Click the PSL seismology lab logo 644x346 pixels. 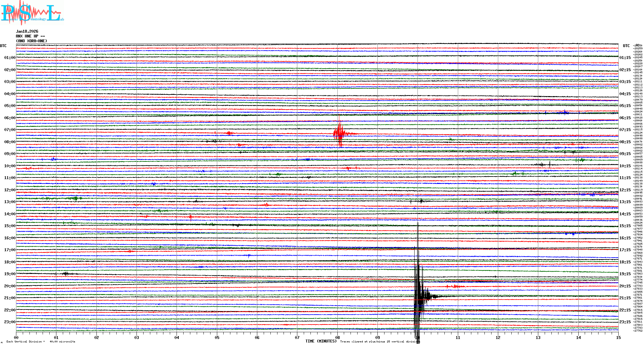pyautogui.click(x=31, y=13)
